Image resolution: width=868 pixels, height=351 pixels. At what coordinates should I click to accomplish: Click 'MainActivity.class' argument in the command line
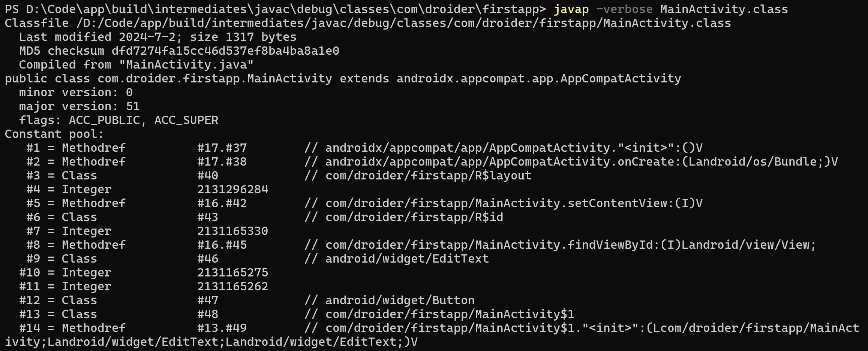tap(724, 9)
